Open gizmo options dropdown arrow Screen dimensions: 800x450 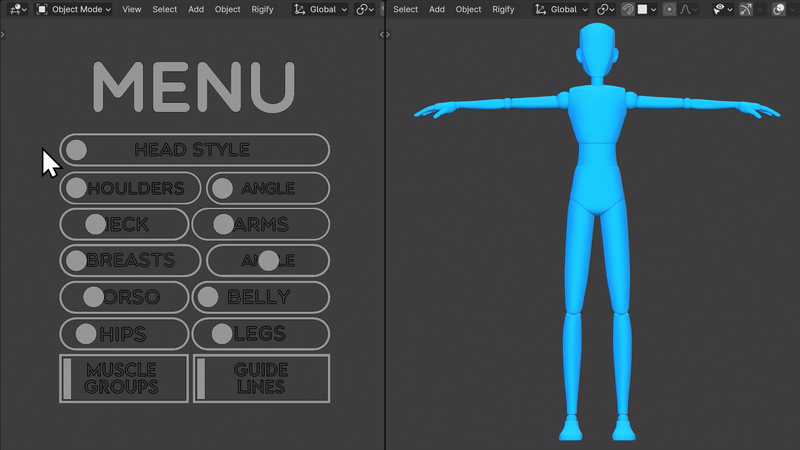click(760, 9)
